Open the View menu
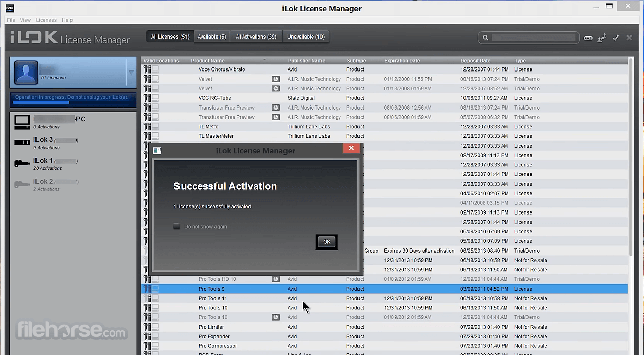Image resolution: width=644 pixels, height=355 pixels. [26, 20]
